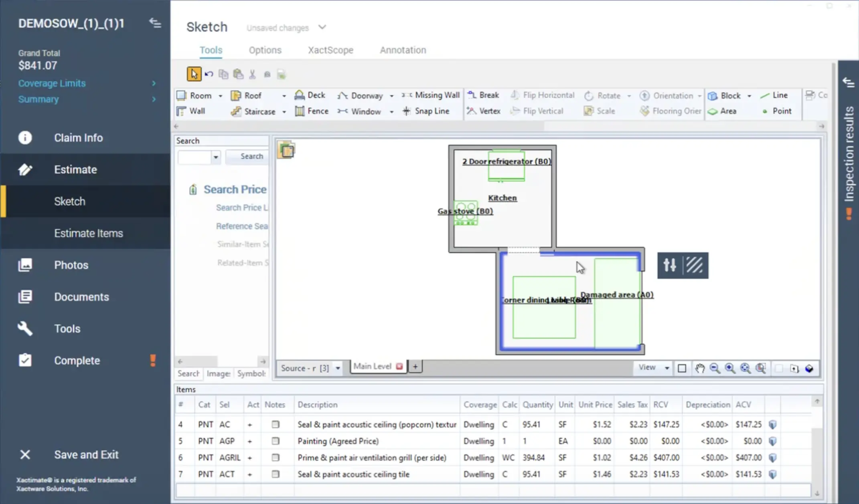Image resolution: width=859 pixels, height=504 pixels.
Task: Open the Room tool dropdown arrow
Action: coord(220,96)
